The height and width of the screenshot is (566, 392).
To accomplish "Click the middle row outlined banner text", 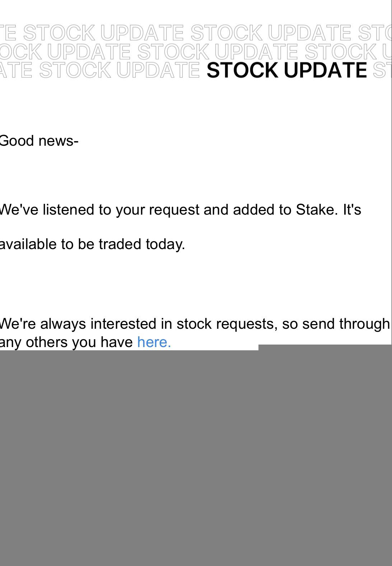I will [x=172, y=51].
